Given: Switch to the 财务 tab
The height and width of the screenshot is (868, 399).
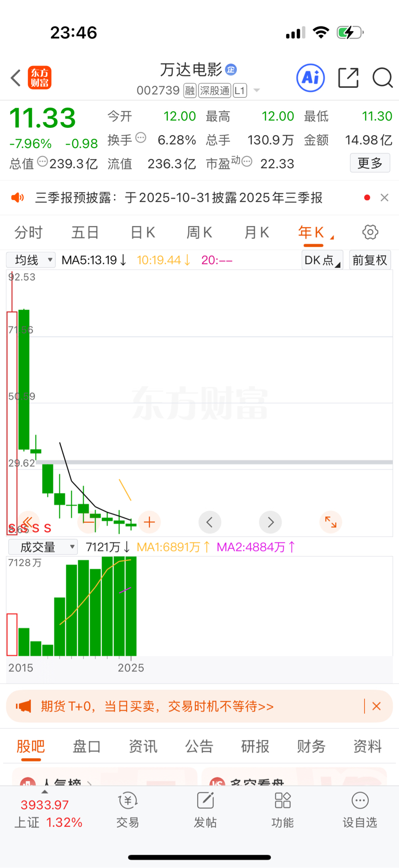Looking at the screenshot, I should 311,746.
